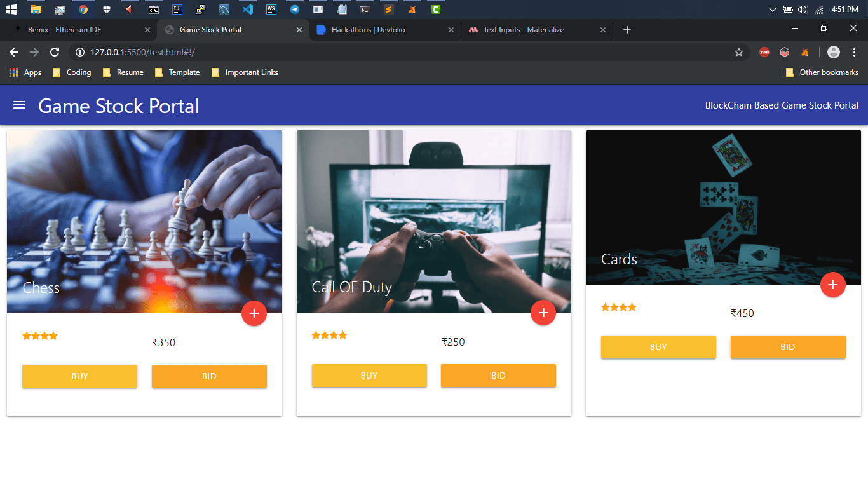Open the Other bookmarks folder
868x488 pixels.
click(822, 72)
